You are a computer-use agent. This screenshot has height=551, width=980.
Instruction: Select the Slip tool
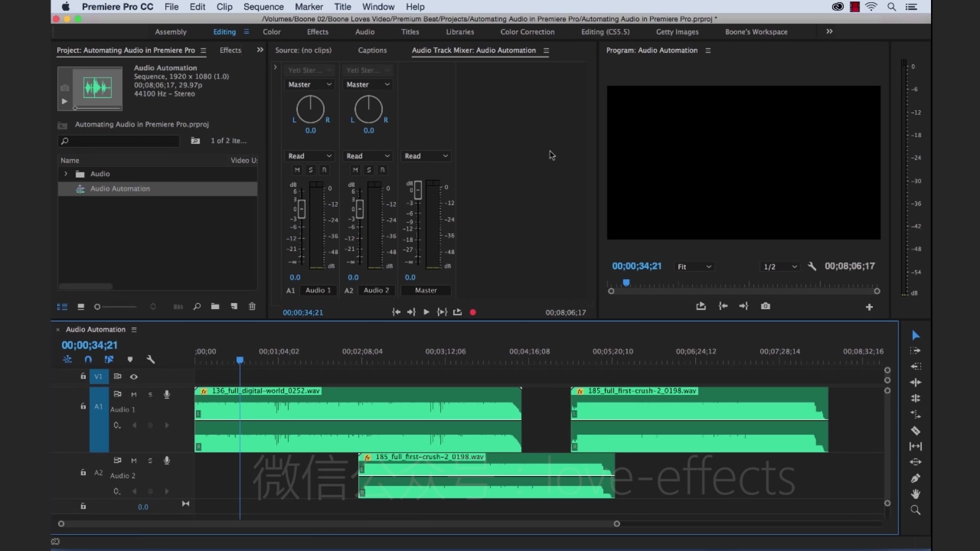coord(916,446)
